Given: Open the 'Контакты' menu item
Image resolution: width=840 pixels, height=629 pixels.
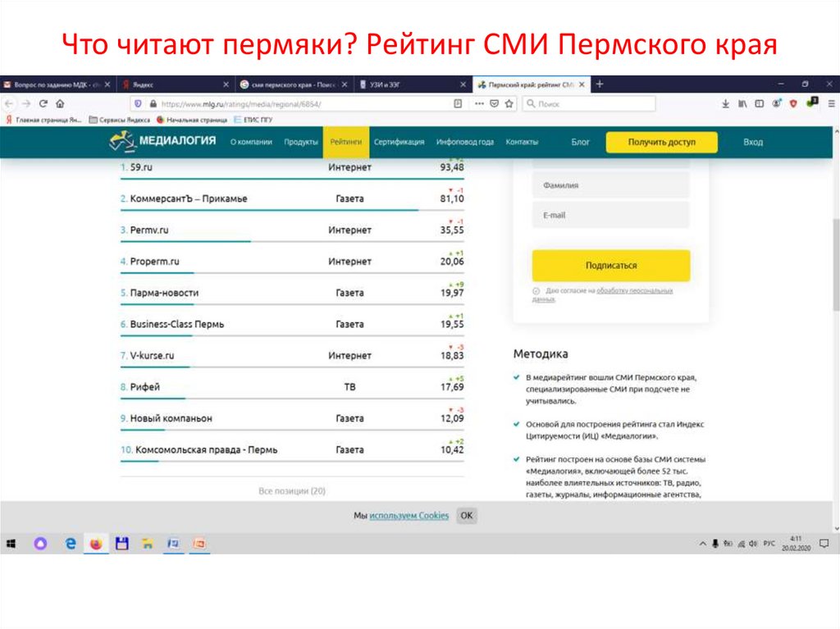Looking at the screenshot, I should click(x=522, y=142).
